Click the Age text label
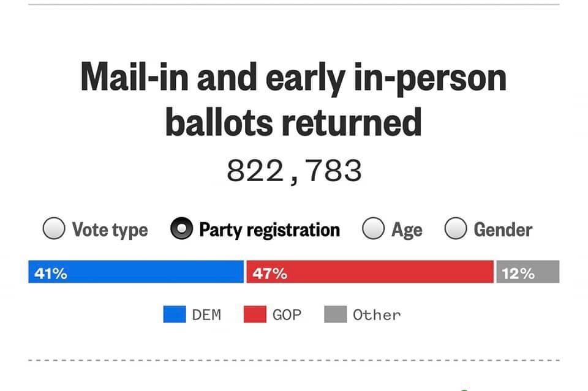 [407, 230]
